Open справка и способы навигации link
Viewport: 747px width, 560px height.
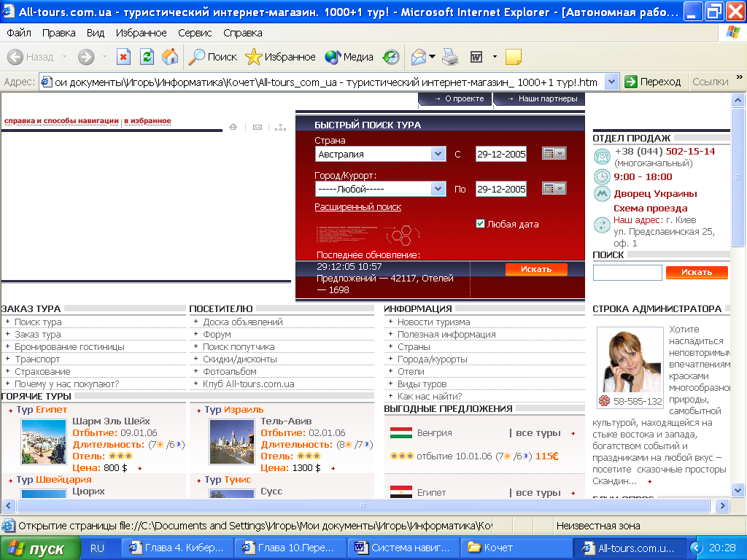[x=61, y=121]
